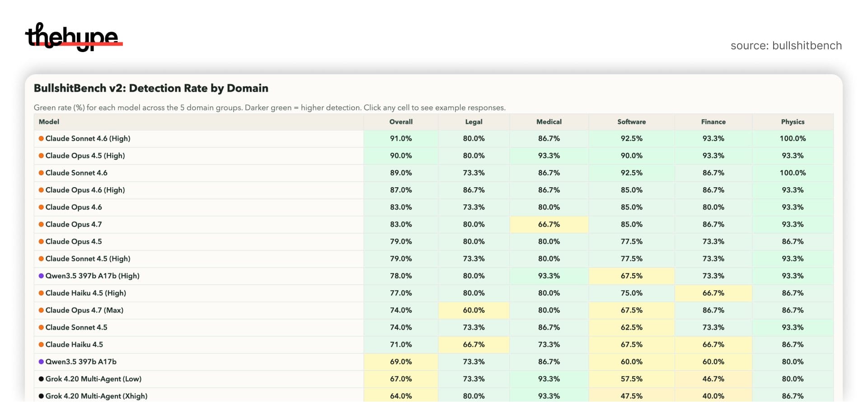Select the Claude Sonnet 4.6 model name without High

76,173
